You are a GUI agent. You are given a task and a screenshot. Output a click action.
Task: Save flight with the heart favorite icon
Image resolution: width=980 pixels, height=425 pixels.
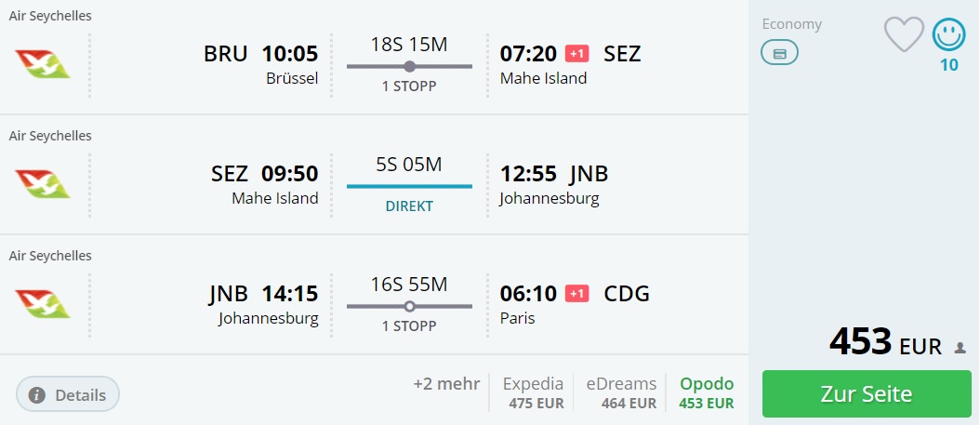[904, 33]
